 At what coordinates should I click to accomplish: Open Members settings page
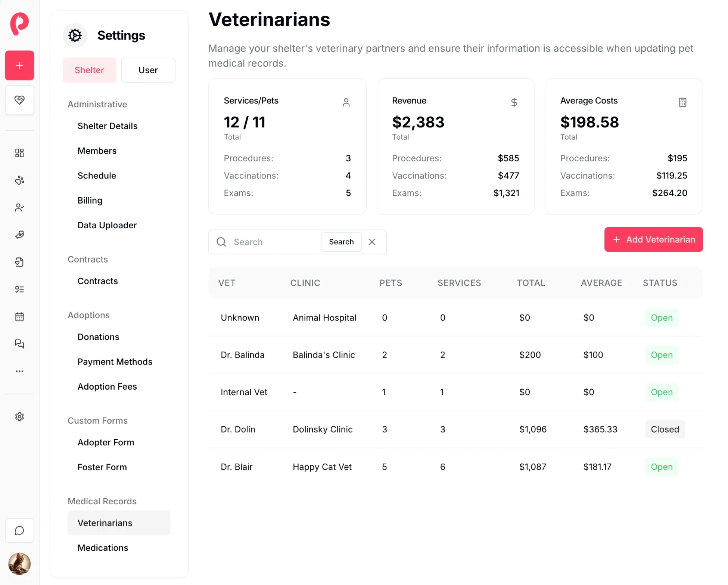pyautogui.click(x=97, y=151)
